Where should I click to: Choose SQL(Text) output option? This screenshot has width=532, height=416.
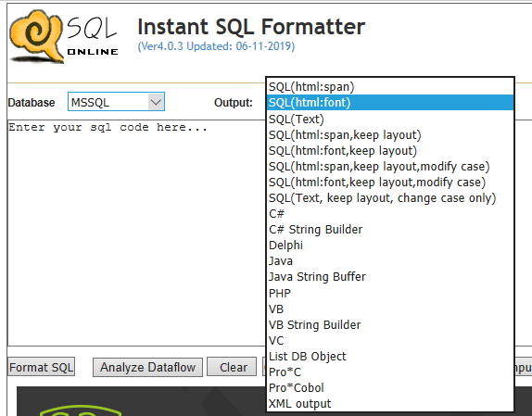(390, 119)
